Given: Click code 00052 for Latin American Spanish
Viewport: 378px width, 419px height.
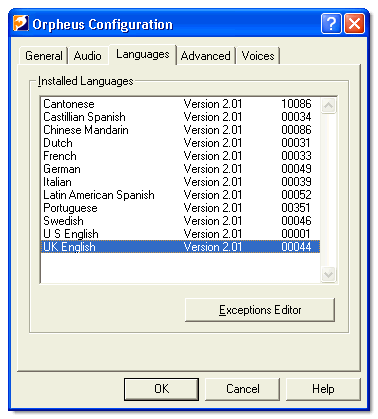Looking at the screenshot, I should pos(296,195).
